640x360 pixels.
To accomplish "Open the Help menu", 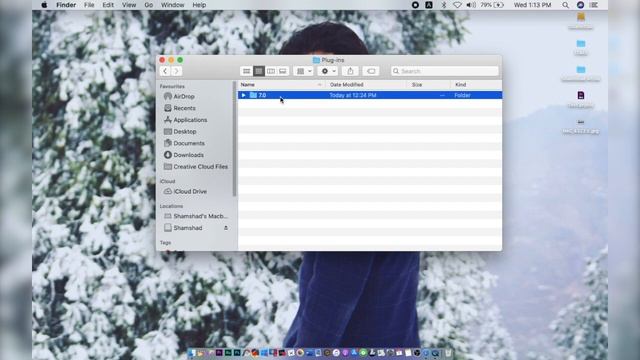I will [199, 5].
